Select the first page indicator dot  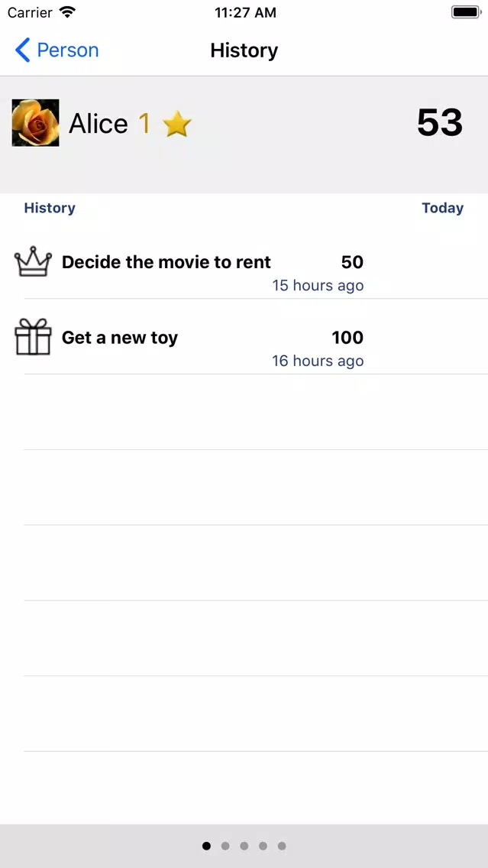click(206, 846)
